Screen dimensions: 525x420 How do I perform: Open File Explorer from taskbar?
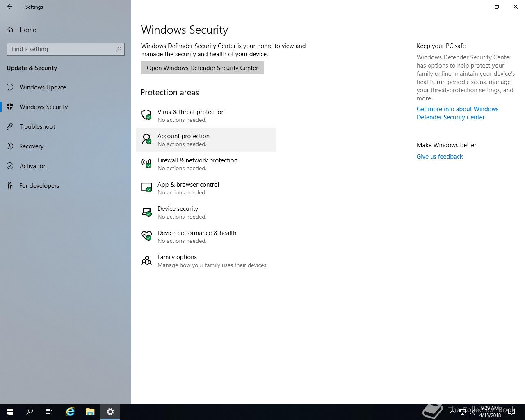click(90, 412)
